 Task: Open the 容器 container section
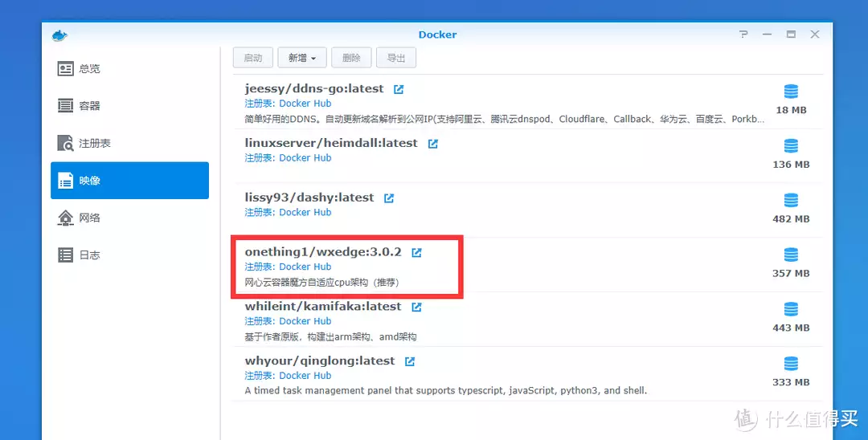[129, 106]
